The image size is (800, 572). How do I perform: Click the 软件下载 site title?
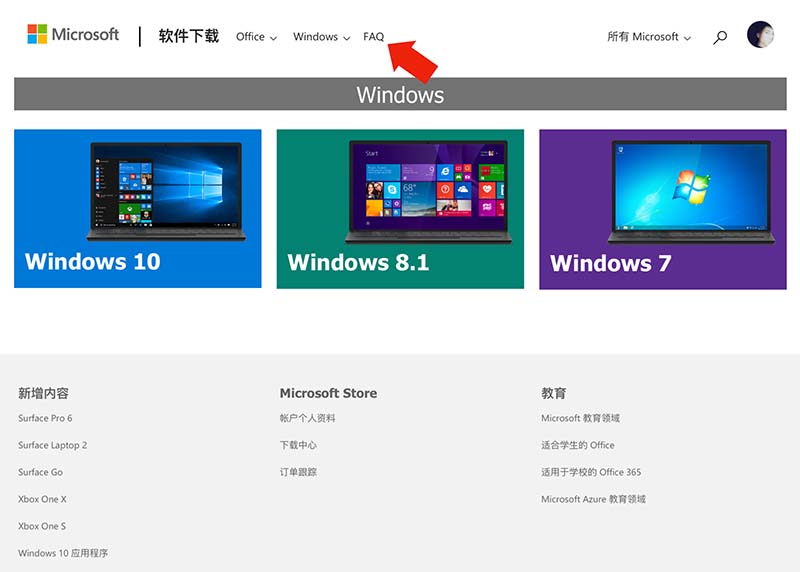pos(188,36)
